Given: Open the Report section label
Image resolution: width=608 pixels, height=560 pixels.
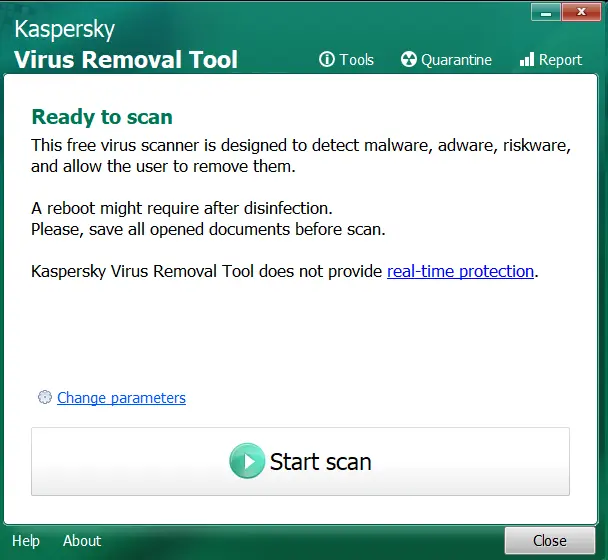Looking at the screenshot, I should click(560, 60).
